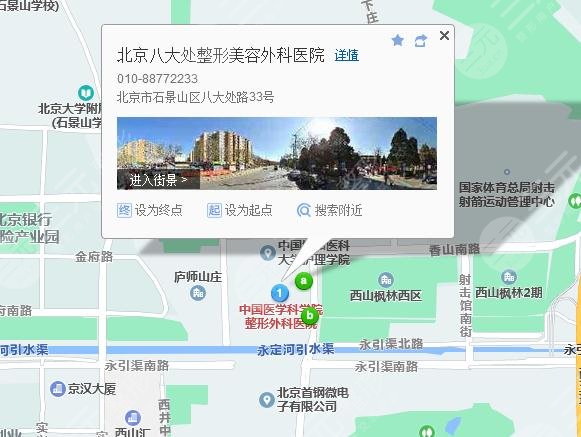Click the 西山汇 building icon
581x437 pixels.
[x=133, y=418]
